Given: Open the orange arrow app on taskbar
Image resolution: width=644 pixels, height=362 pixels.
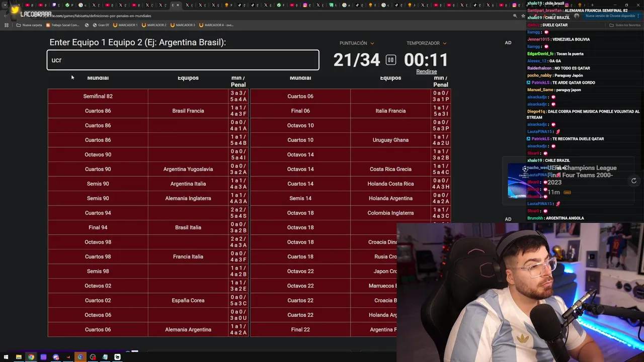Looking at the screenshot, I should (68, 357).
